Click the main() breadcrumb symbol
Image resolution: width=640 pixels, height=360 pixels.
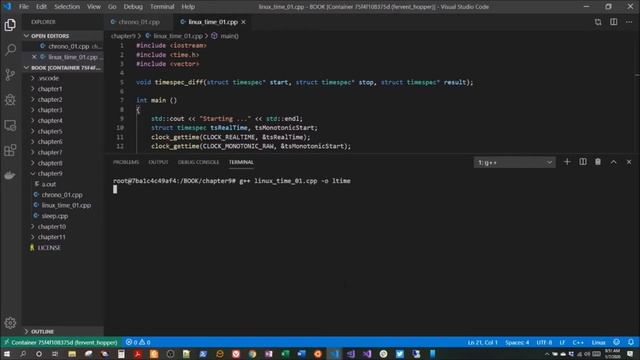(229, 36)
